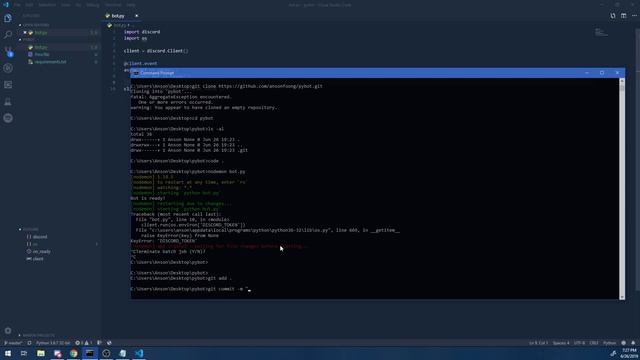The height and width of the screenshot is (360, 640).
Task: Click the CRLF line ending indicator
Action: (594, 343)
